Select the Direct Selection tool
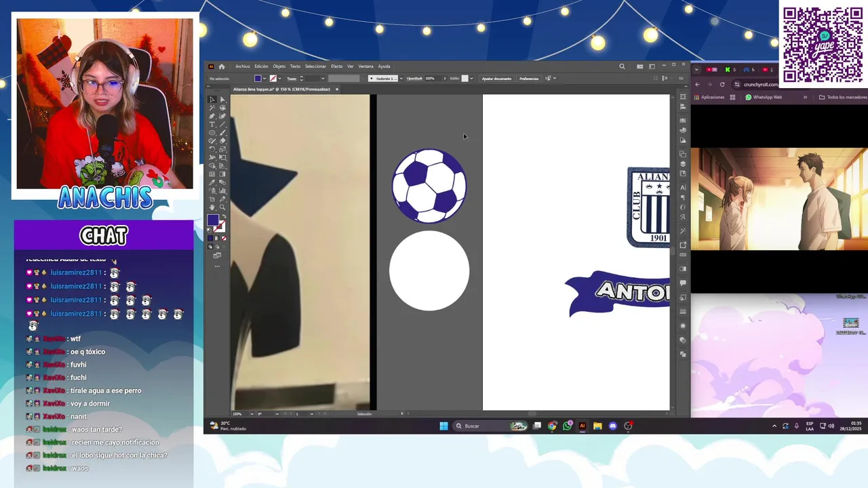868x488 pixels. tap(222, 99)
